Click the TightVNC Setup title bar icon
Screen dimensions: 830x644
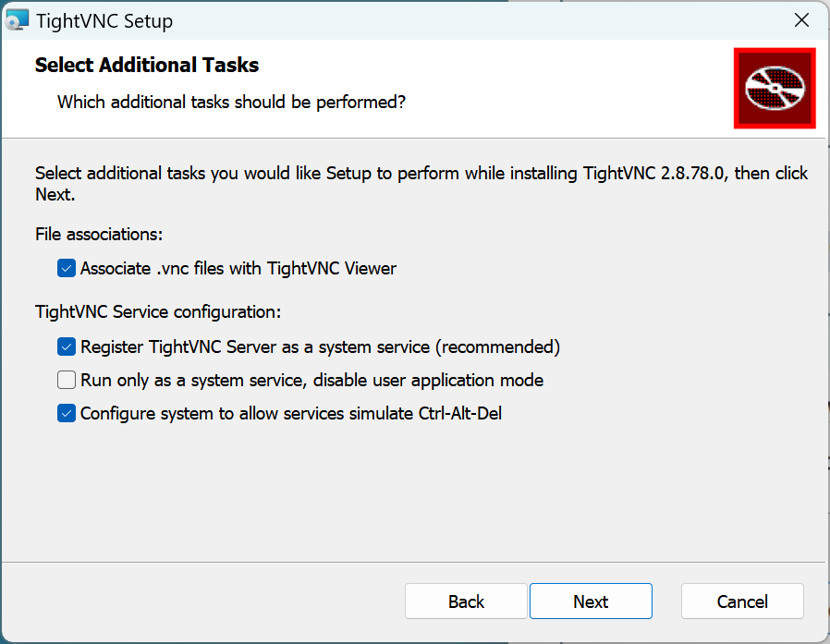click(x=17, y=19)
